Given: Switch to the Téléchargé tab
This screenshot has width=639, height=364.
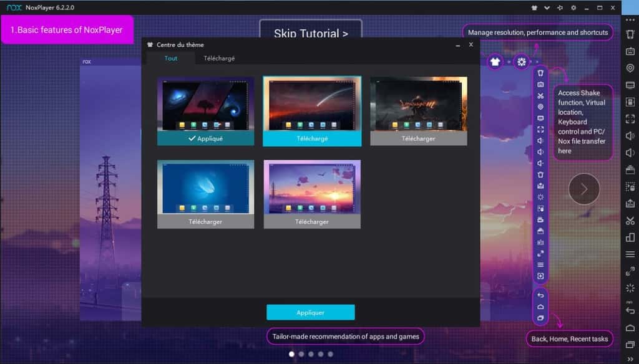Looking at the screenshot, I should tap(220, 58).
